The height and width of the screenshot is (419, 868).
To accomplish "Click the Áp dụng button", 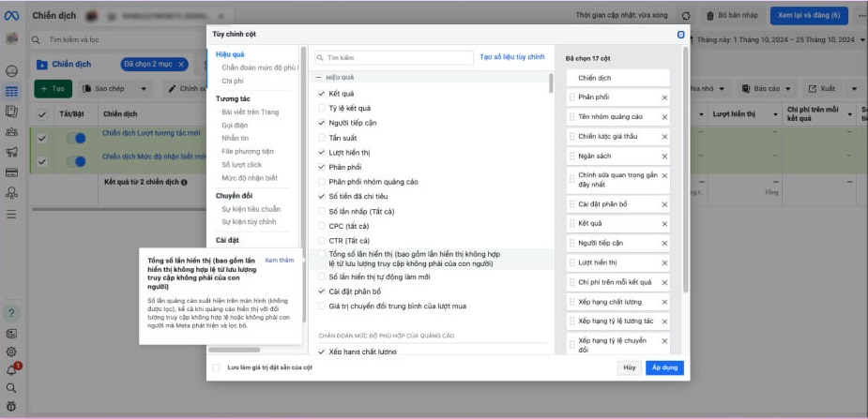I will tap(664, 367).
